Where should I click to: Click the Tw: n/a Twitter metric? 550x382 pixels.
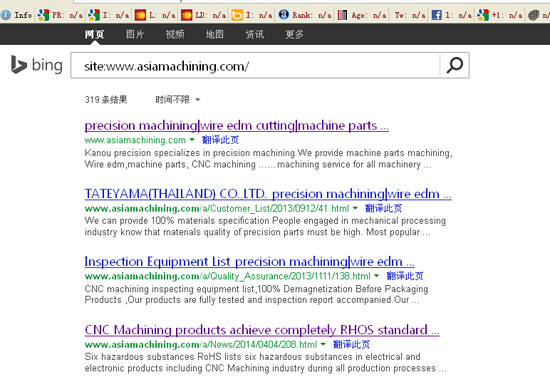click(x=409, y=15)
